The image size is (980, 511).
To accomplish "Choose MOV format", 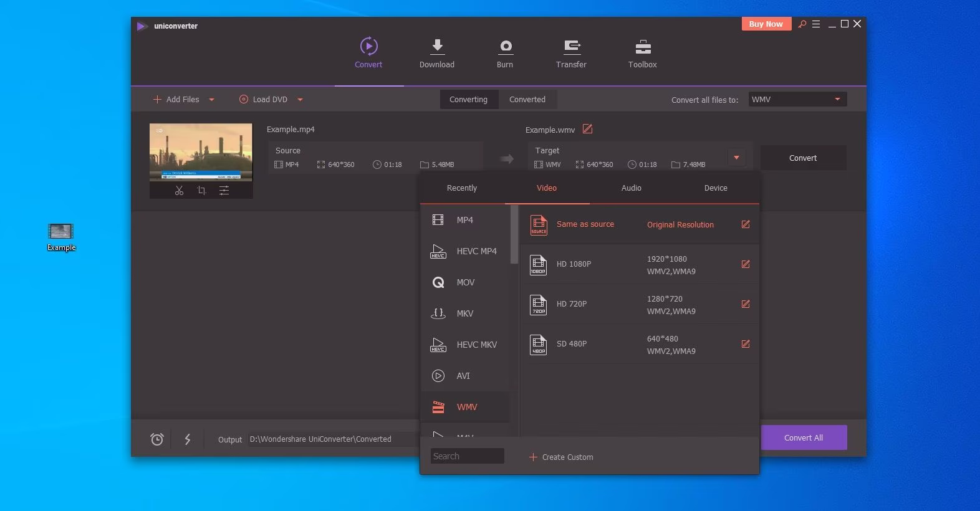I will point(465,282).
